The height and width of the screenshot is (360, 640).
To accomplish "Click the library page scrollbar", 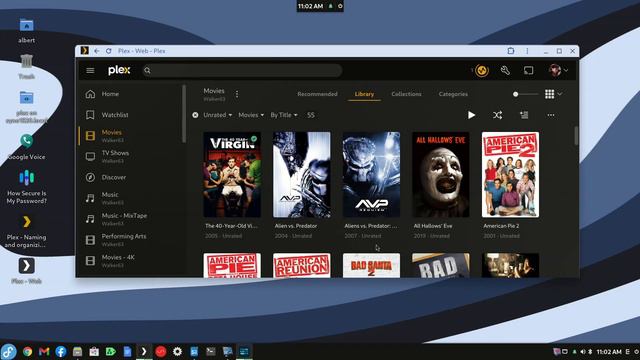I will coord(576,136).
